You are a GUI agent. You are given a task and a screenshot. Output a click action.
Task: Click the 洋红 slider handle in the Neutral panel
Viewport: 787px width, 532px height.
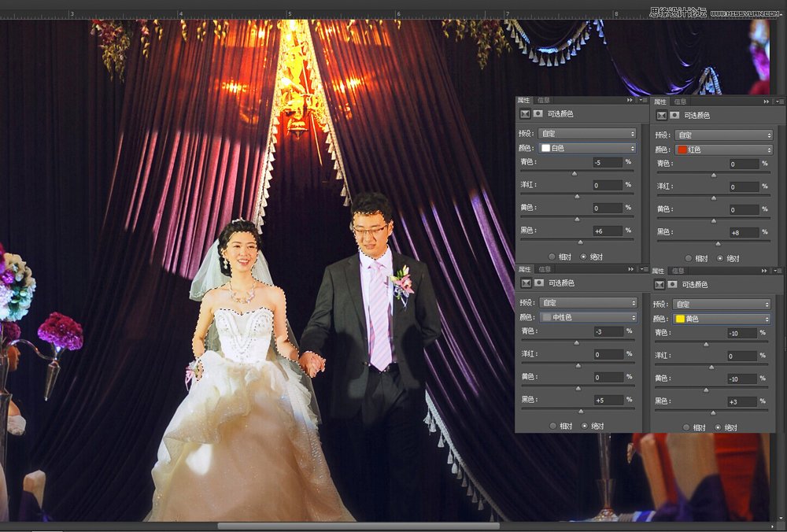(x=578, y=366)
